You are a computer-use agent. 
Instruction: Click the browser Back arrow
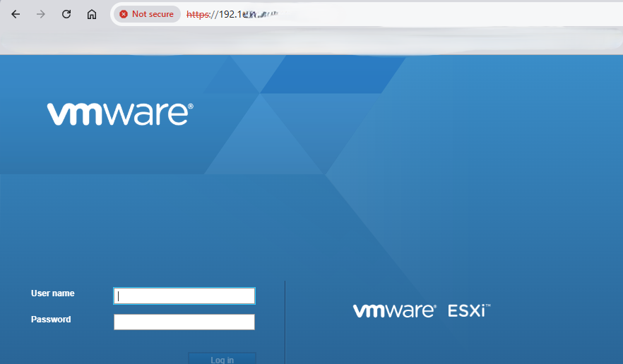(x=16, y=14)
